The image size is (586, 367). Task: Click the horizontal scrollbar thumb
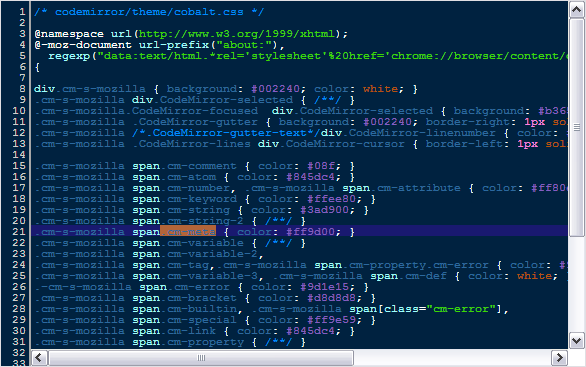click(201, 358)
